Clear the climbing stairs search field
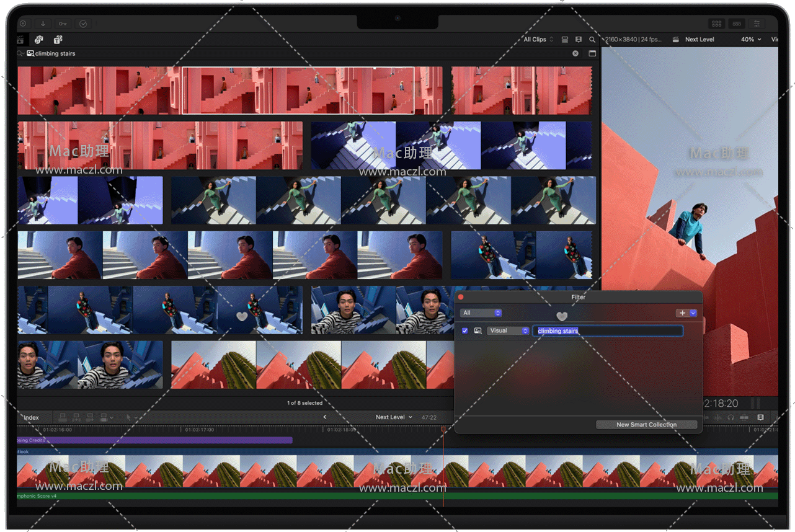Viewport: 795px width, 532px height. click(575, 53)
